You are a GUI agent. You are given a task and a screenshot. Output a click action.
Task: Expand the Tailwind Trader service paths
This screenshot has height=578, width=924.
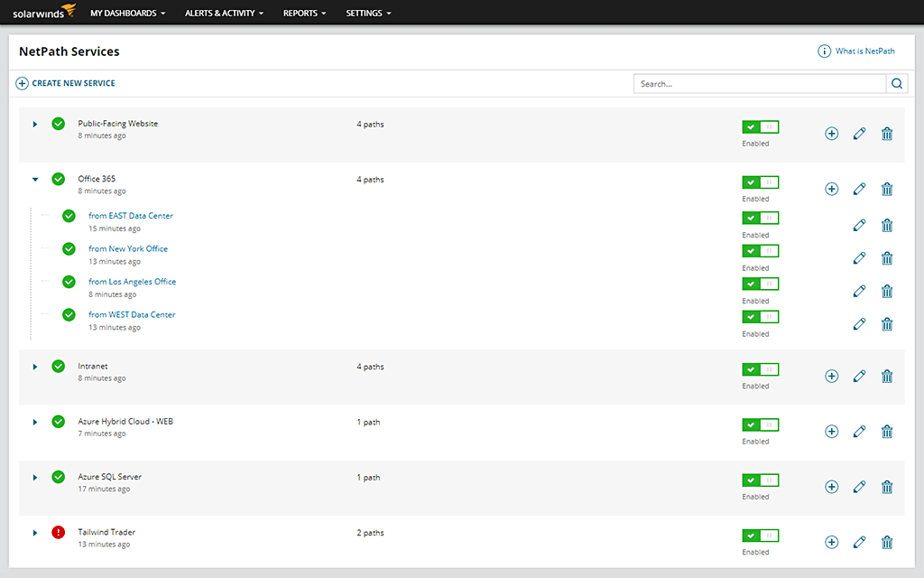pyautogui.click(x=35, y=532)
